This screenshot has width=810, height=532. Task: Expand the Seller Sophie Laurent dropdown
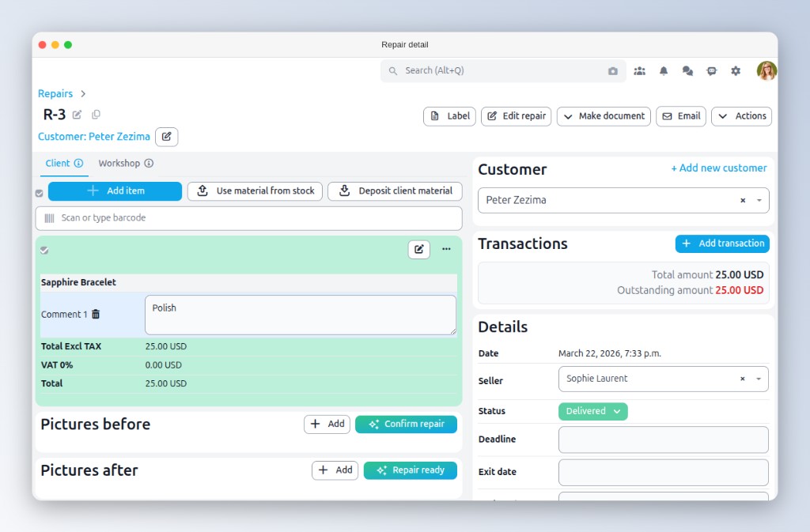click(759, 379)
